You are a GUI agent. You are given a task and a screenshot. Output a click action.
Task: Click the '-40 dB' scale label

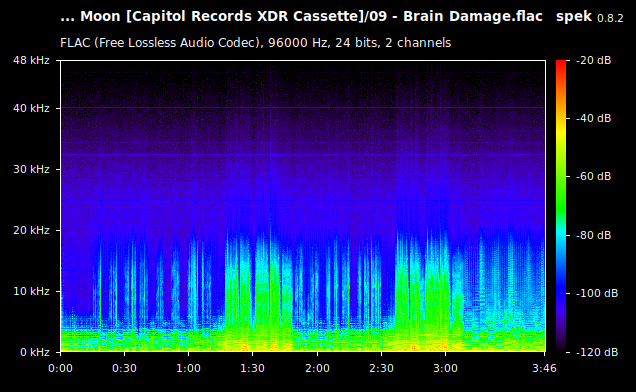[593, 118]
